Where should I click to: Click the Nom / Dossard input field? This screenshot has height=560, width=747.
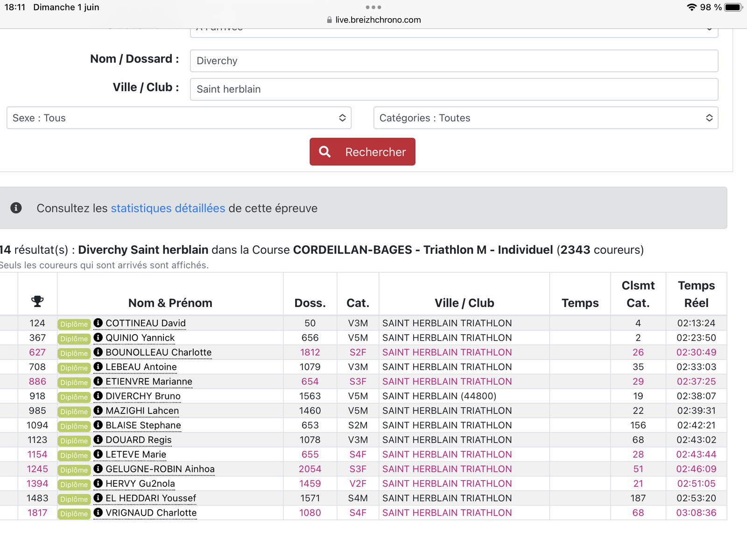(x=453, y=61)
